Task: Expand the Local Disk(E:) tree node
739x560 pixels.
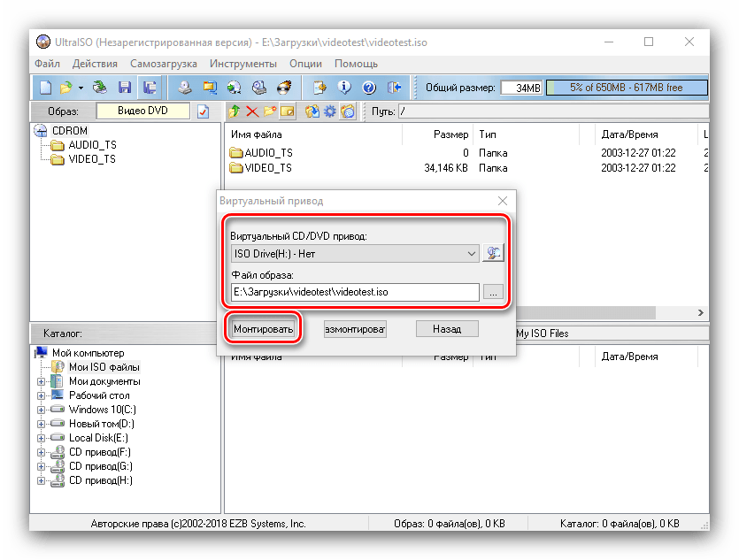Action: tap(41, 438)
